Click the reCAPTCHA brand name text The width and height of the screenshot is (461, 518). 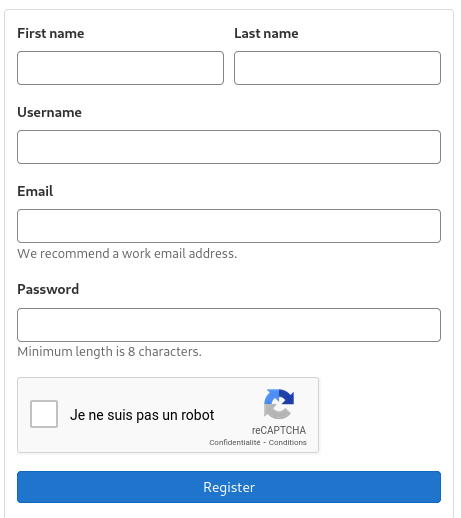tap(279, 430)
